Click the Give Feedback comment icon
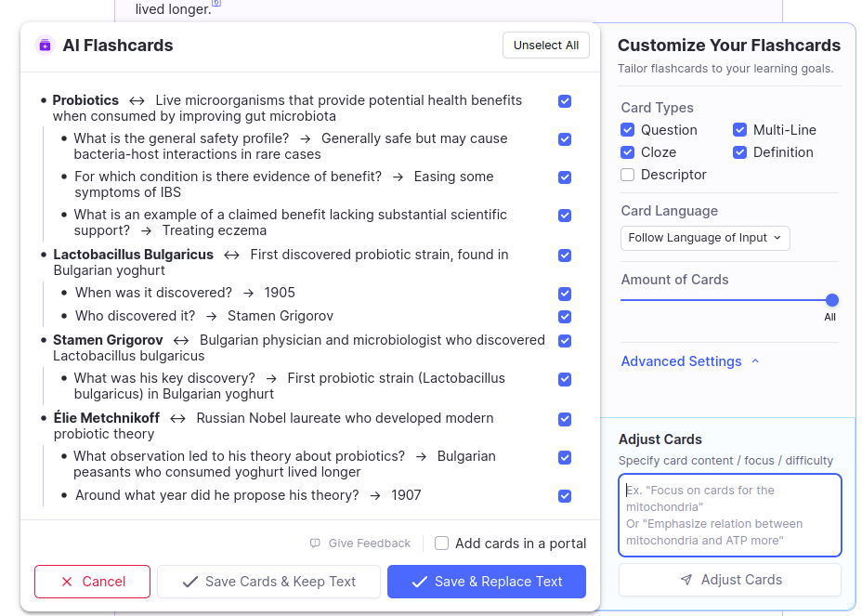The image size is (862, 616). tap(316, 544)
